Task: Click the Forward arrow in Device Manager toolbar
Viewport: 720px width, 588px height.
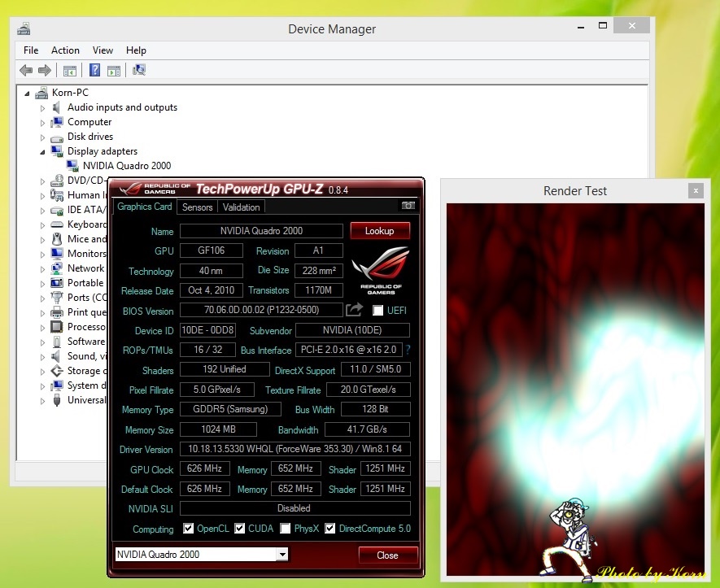Action: pos(45,70)
